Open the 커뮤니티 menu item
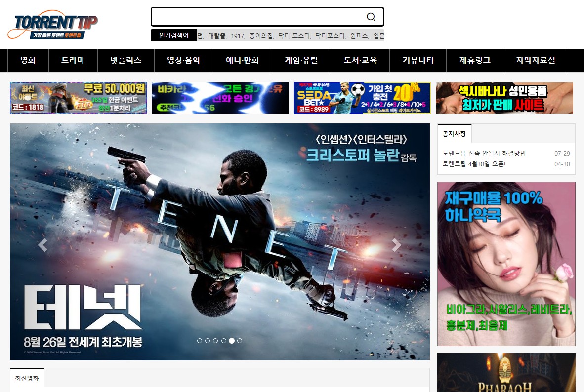The width and height of the screenshot is (584, 392). [x=417, y=61]
